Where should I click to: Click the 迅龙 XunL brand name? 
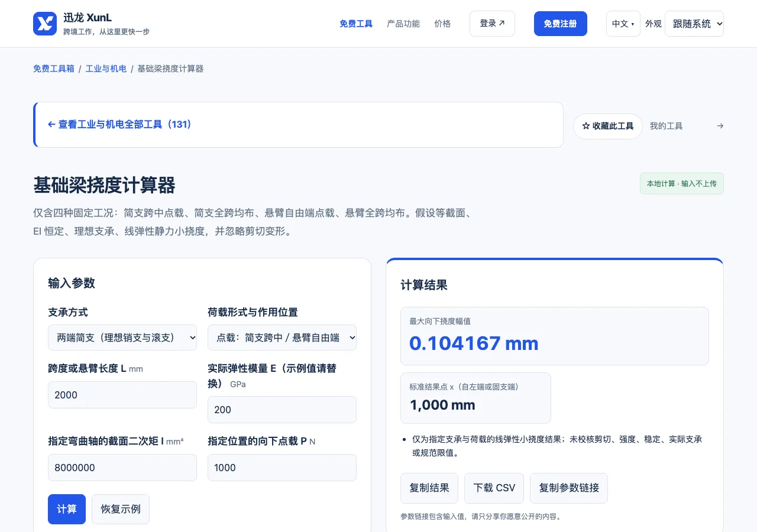[x=88, y=18]
